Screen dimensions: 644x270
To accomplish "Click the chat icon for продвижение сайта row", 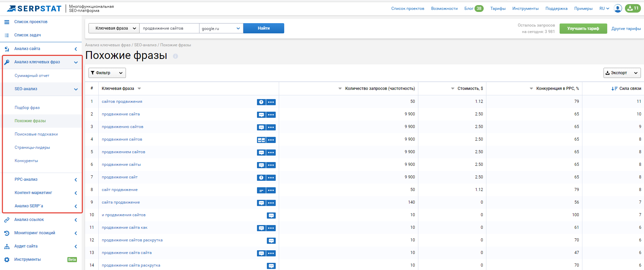I will pyautogui.click(x=261, y=115).
